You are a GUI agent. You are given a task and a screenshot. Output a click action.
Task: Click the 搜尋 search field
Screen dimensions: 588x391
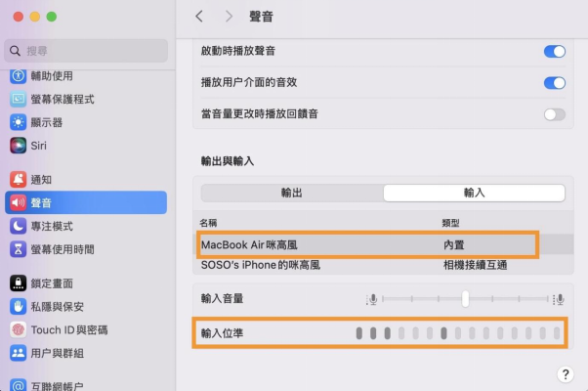(x=86, y=51)
